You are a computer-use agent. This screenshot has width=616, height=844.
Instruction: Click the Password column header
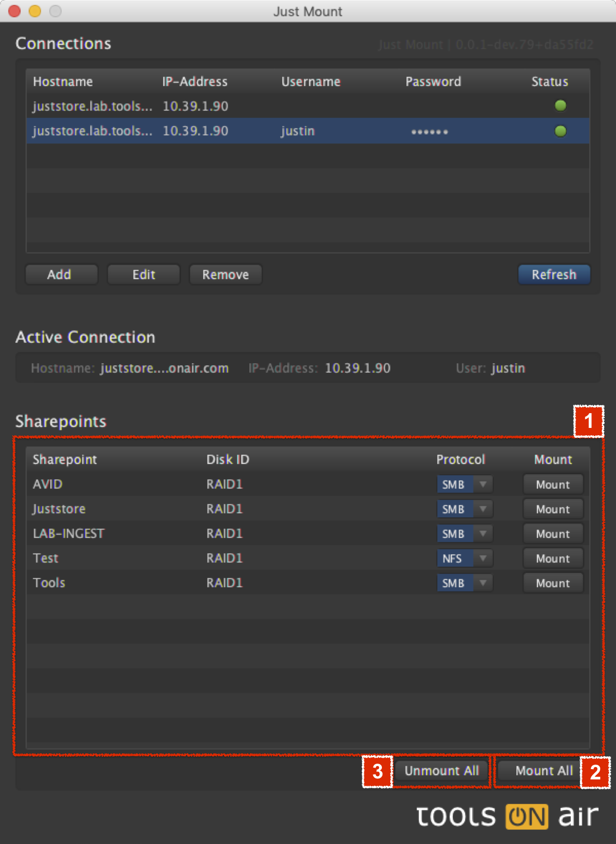pyautogui.click(x=433, y=82)
